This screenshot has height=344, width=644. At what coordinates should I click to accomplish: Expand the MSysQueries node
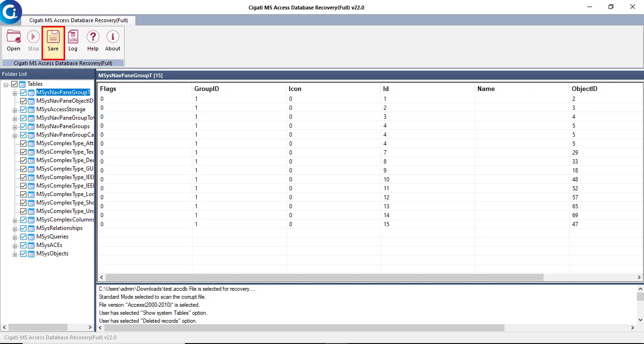[x=15, y=237]
